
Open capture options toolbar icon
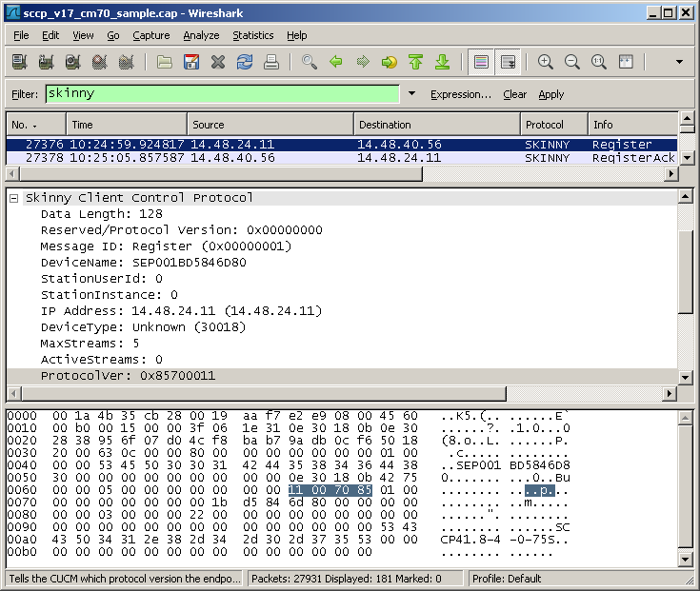click(46, 62)
